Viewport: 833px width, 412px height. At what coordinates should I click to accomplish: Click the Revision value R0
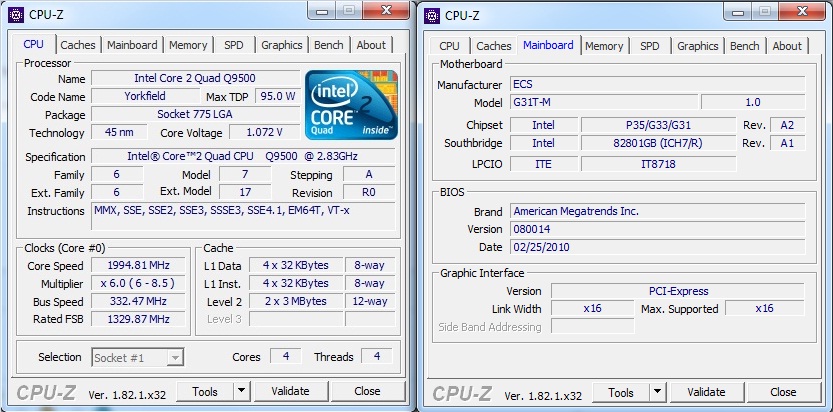369,192
